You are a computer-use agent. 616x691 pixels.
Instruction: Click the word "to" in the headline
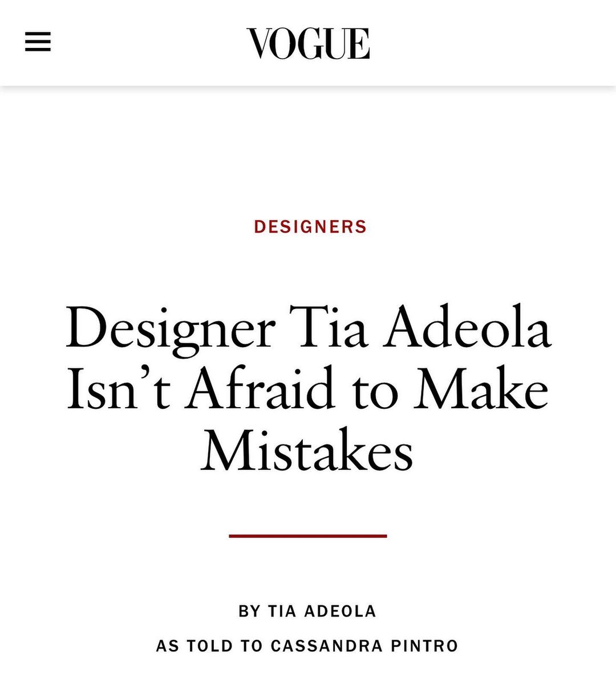coord(374,391)
